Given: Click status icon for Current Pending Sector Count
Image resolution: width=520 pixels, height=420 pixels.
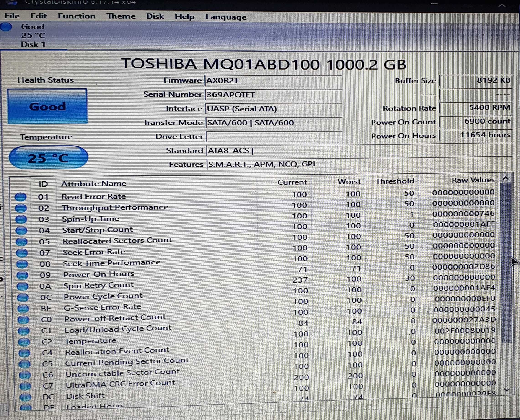Looking at the screenshot, I should 24,364.
